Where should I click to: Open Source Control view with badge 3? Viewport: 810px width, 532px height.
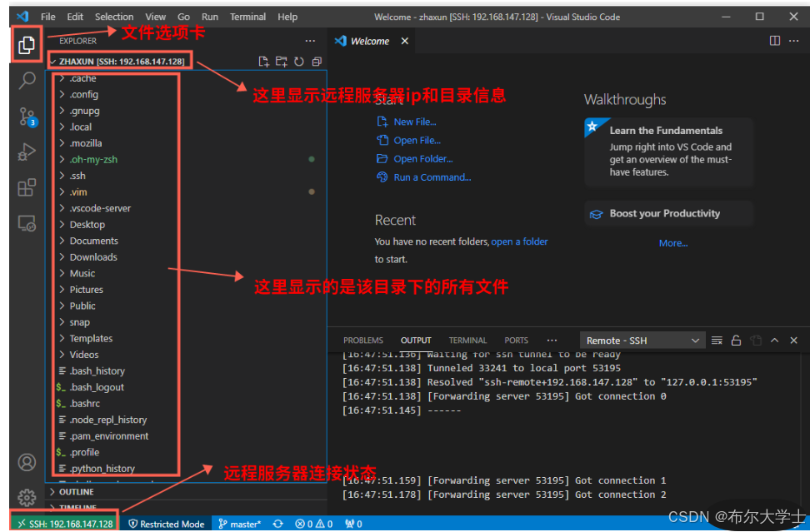(x=27, y=116)
